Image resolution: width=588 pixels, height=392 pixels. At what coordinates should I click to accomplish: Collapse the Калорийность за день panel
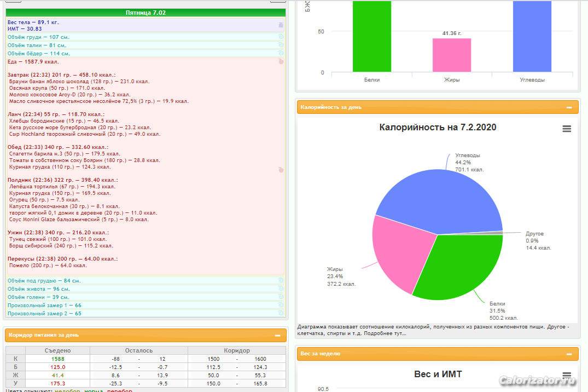click(569, 107)
